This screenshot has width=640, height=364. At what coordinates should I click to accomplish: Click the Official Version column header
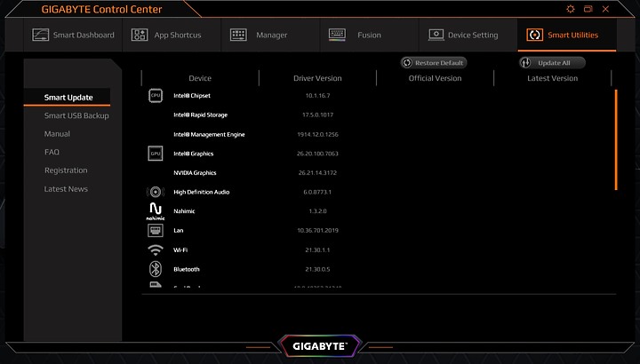coord(435,78)
